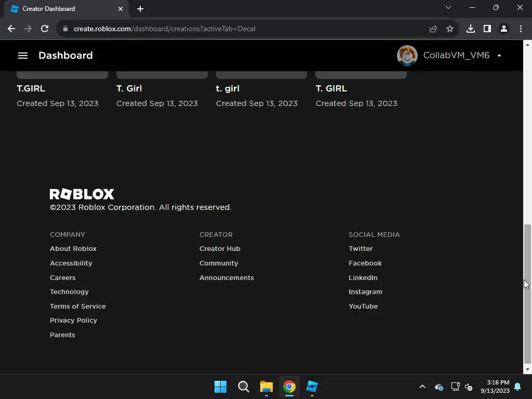Click the Roblox logo in footer
The width and height of the screenshot is (532, 399).
tap(82, 194)
